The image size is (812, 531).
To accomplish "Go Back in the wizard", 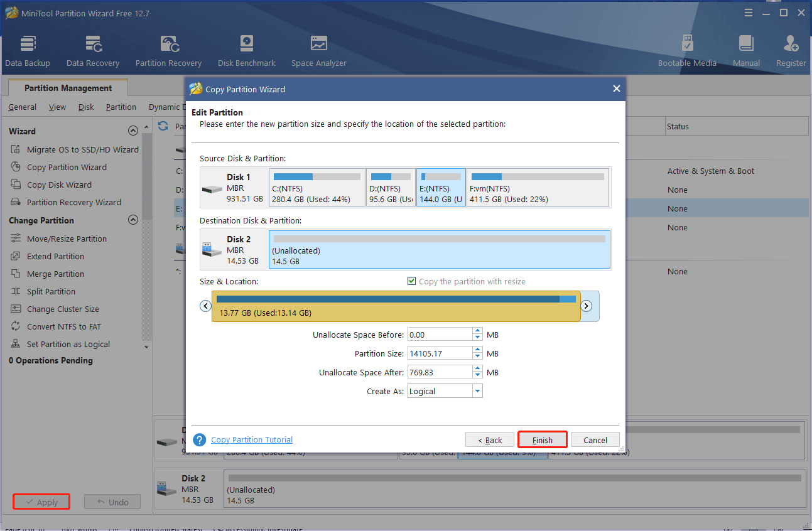I will point(490,440).
